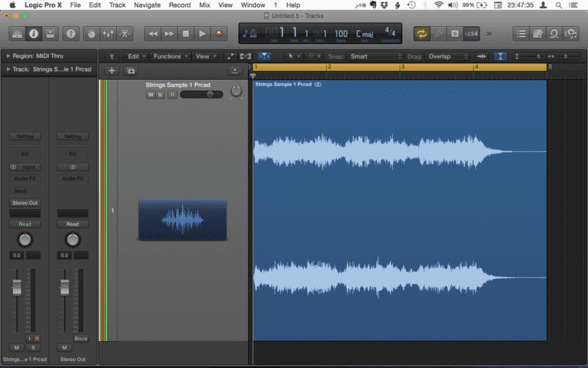Open the Mixer faders icon
The image size is (588, 368).
pyautogui.click(x=108, y=34)
